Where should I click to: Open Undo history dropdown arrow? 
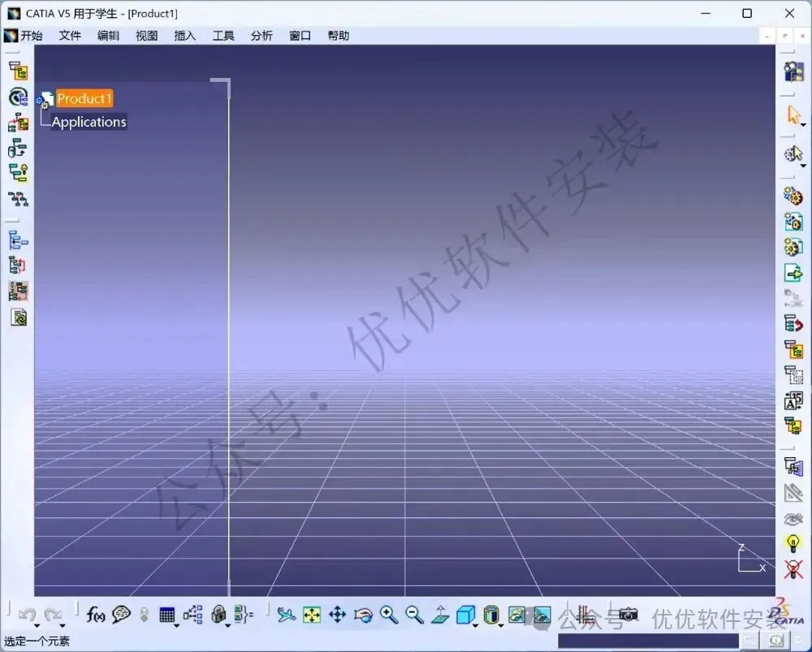pyautogui.click(x=37, y=626)
